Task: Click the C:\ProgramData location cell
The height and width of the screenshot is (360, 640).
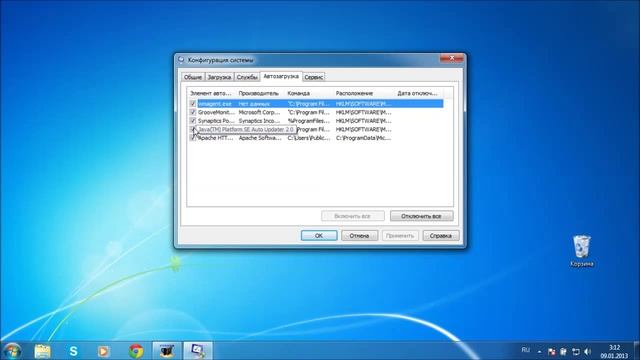Action: (363, 138)
